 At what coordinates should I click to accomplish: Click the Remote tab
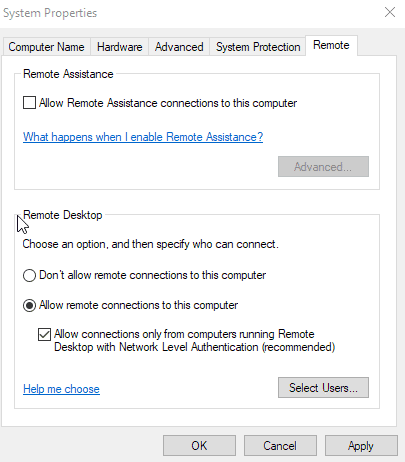(331, 45)
